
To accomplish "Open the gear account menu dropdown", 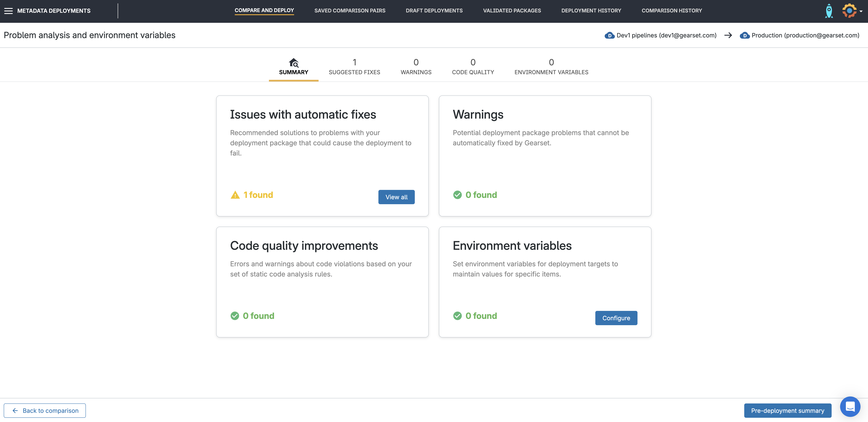I will [852, 11].
